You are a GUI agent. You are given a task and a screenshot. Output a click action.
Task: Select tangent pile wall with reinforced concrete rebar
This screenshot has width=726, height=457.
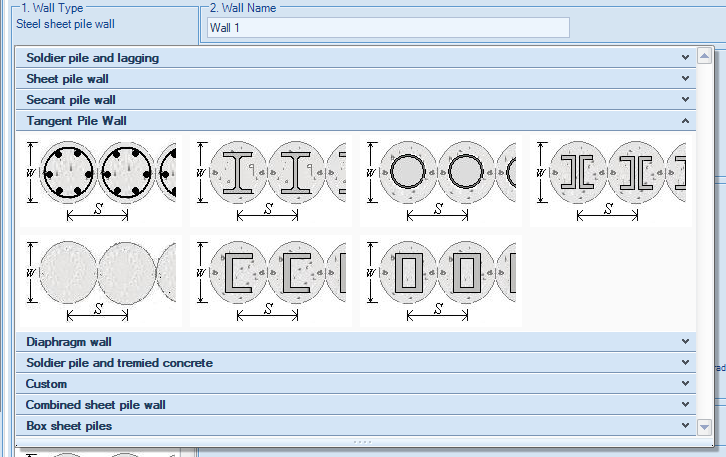point(100,181)
